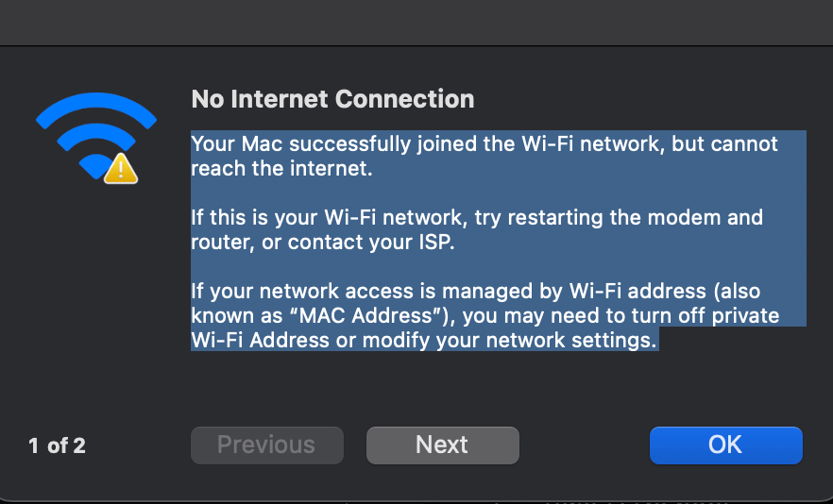Click the paragraph starting "Your Mac successfully joined"
This screenshot has height=504, width=833.
click(484, 157)
